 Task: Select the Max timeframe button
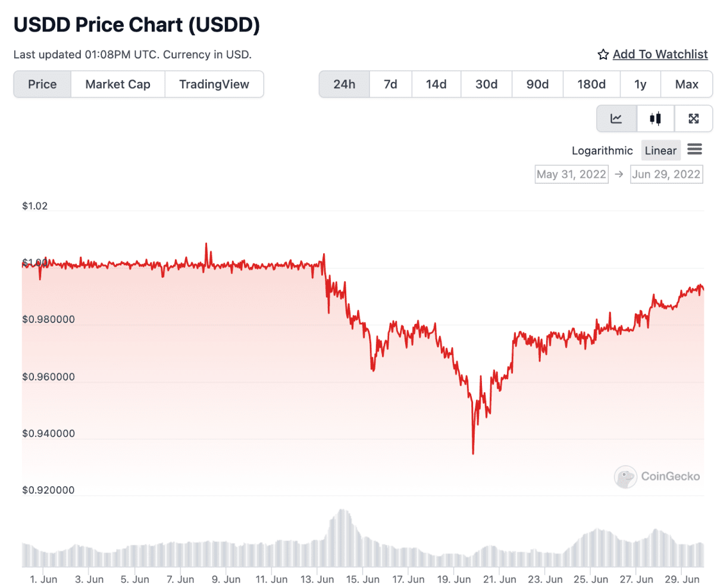point(686,84)
